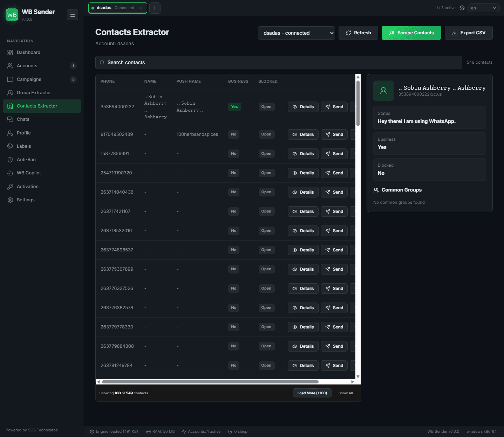Click eye icon in row 263775307899
The width and height of the screenshot is (504, 437).
pos(295,269)
